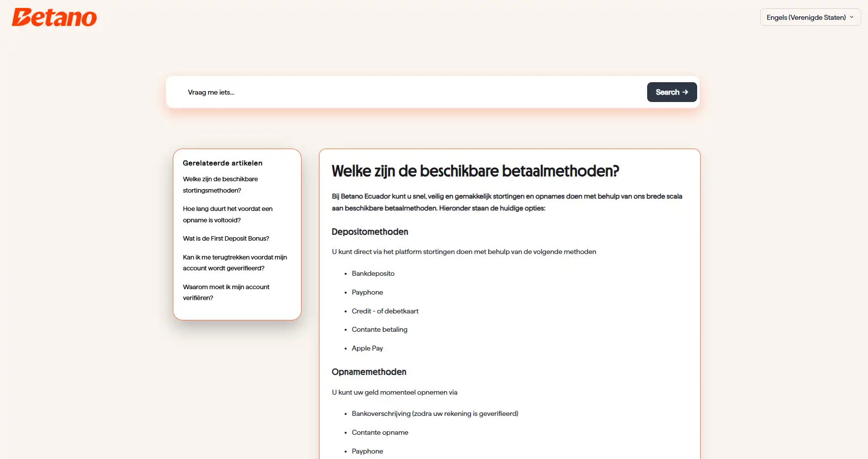The height and width of the screenshot is (459, 868).
Task: Open the Engels (Verenigde Staten) language dropdown
Action: [810, 17]
